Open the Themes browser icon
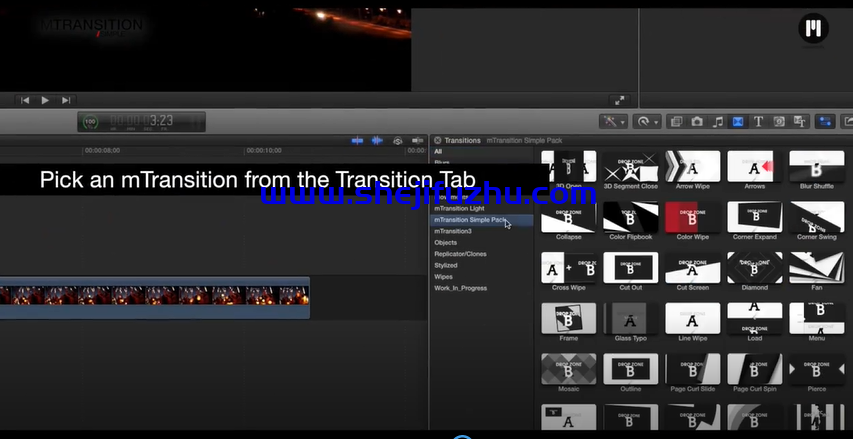 (x=800, y=122)
